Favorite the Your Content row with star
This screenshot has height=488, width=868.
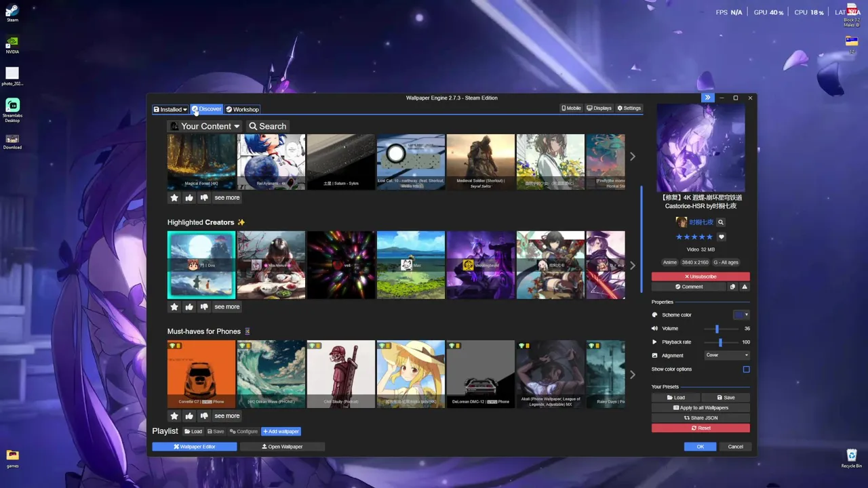[x=174, y=198]
